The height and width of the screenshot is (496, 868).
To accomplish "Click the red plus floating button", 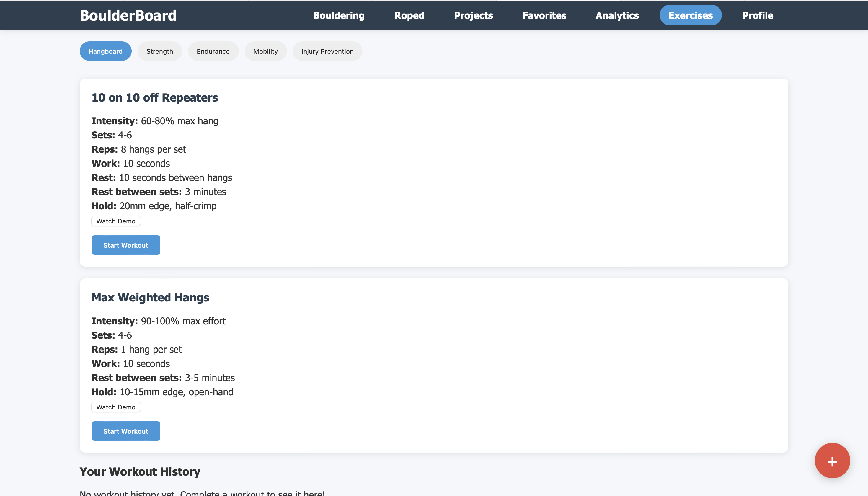I will [832, 461].
